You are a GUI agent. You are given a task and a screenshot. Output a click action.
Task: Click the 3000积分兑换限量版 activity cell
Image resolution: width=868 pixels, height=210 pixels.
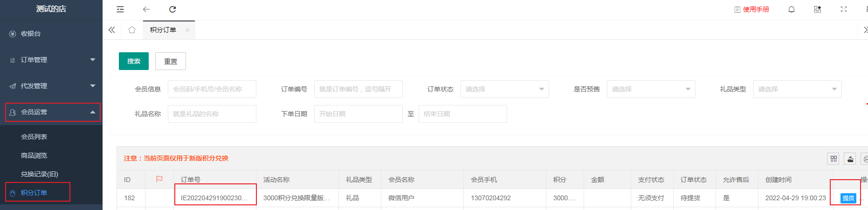[296, 198]
